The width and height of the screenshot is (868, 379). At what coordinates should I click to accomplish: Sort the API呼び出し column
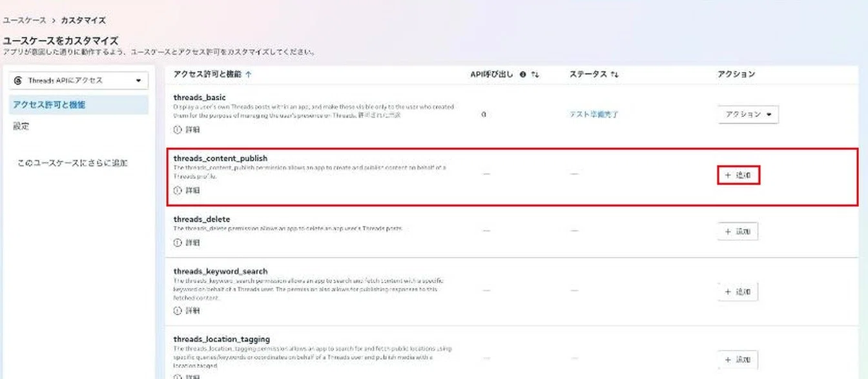[535, 74]
